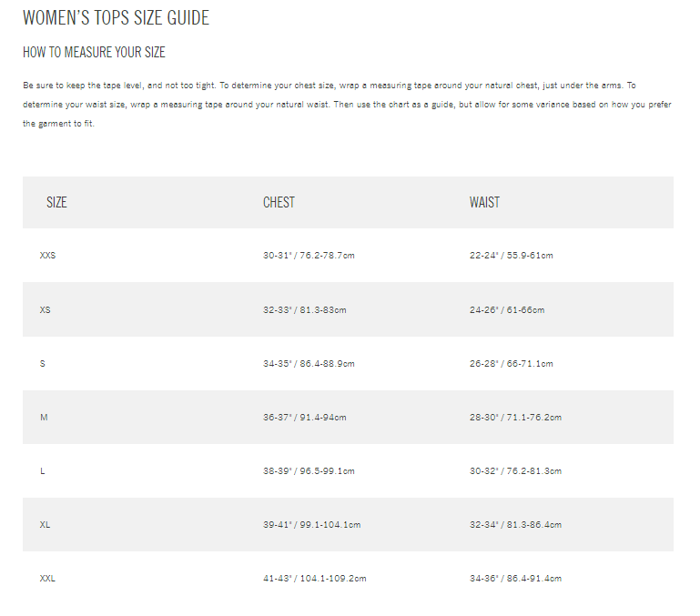Select the WAIST column header
The width and height of the screenshot is (700, 616).
click(x=484, y=203)
